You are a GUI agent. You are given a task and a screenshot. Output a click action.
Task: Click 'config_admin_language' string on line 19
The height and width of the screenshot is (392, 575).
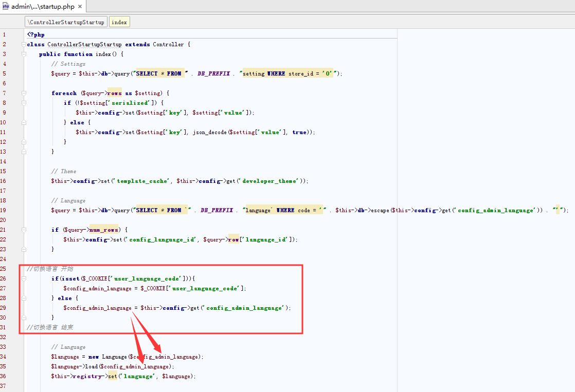[496, 210]
